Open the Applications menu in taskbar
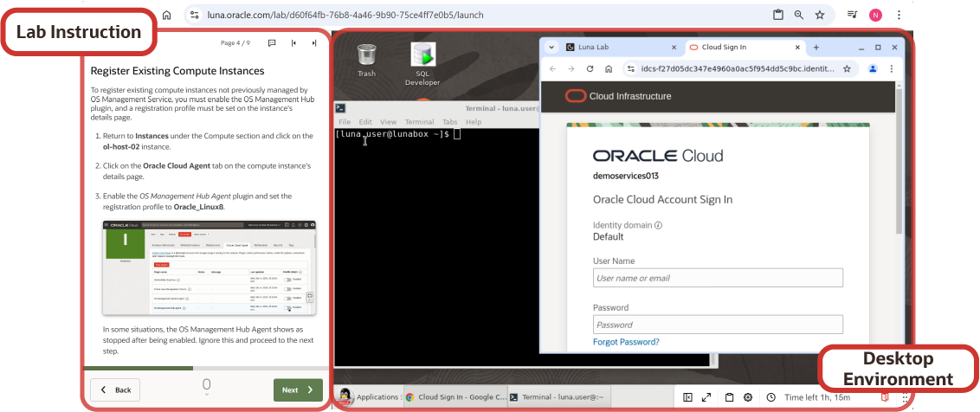This screenshot has height=412, width=980. tap(369, 397)
